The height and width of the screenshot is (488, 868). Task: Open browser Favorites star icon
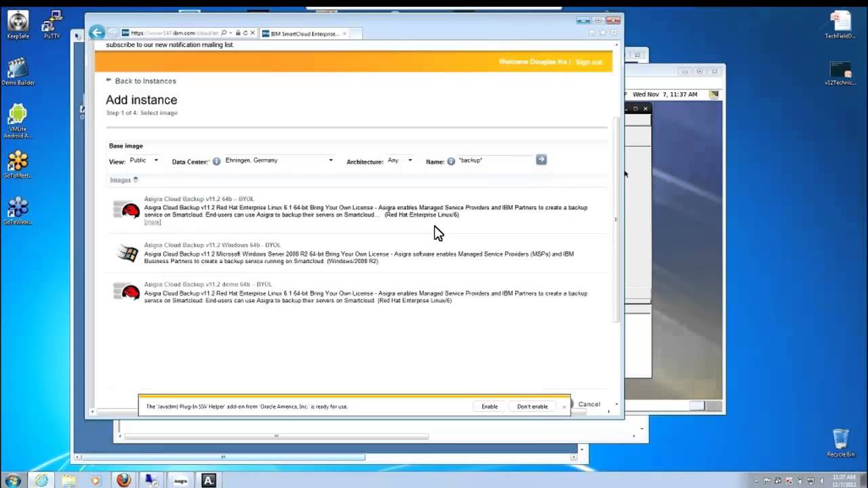(603, 33)
